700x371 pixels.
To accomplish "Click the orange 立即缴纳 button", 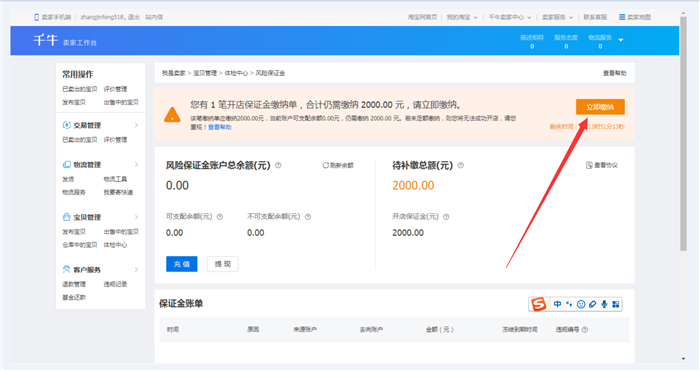I will tap(600, 107).
